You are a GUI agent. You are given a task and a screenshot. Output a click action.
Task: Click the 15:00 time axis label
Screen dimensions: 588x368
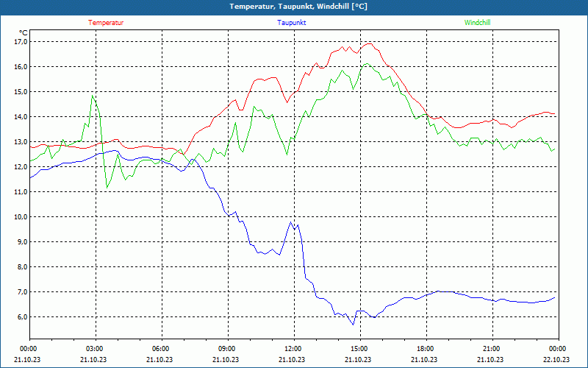click(x=359, y=349)
